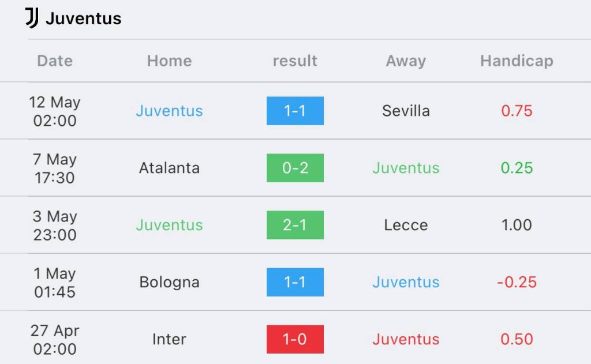The image size is (591, 364).
Task: Sort by Date column header
Action: (55, 61)
